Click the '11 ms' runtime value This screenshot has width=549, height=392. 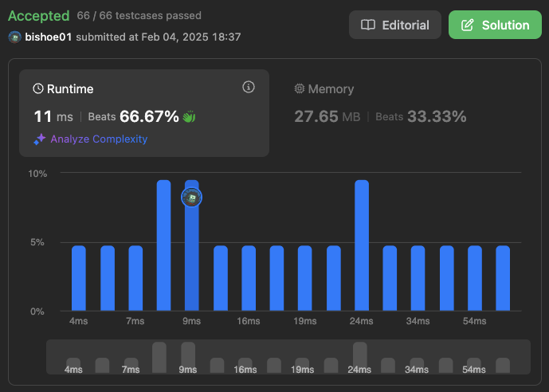tap(53, 116)
